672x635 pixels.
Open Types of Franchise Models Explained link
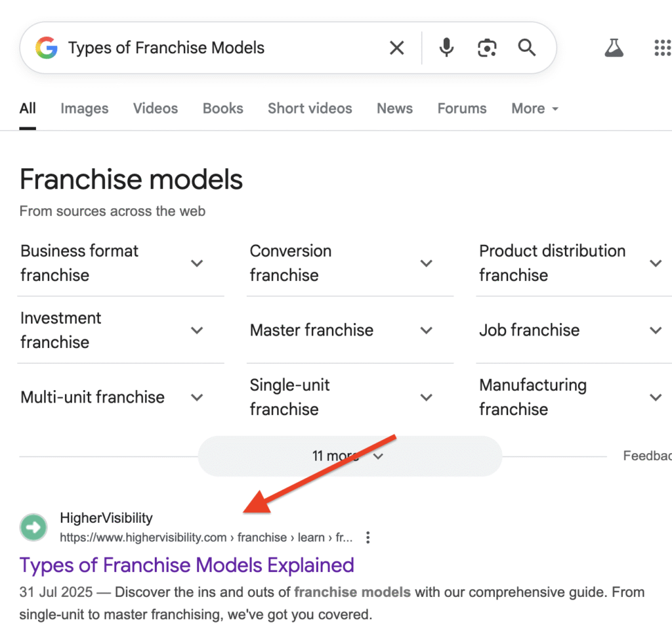click(187, 565)
